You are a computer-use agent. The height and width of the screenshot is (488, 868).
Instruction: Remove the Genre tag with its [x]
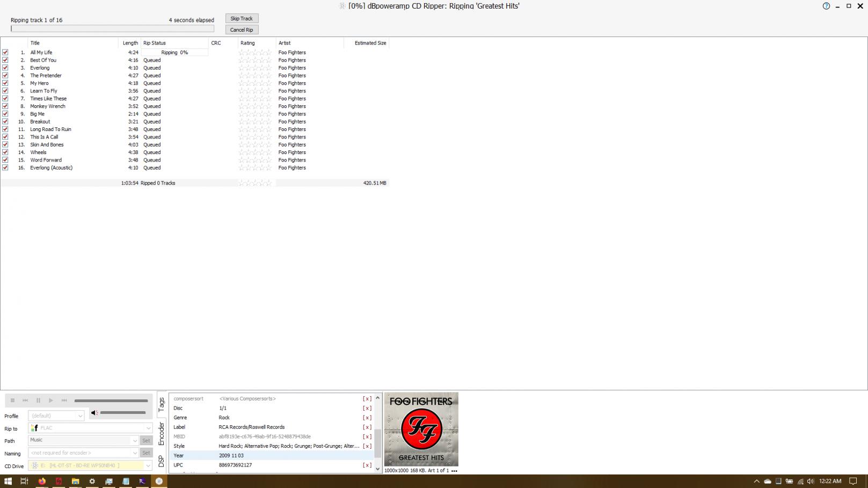tap(367, 418)
